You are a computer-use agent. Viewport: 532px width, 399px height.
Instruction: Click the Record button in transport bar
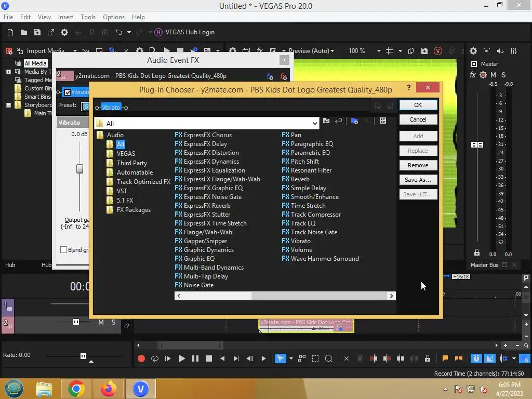tap(141, 358)
